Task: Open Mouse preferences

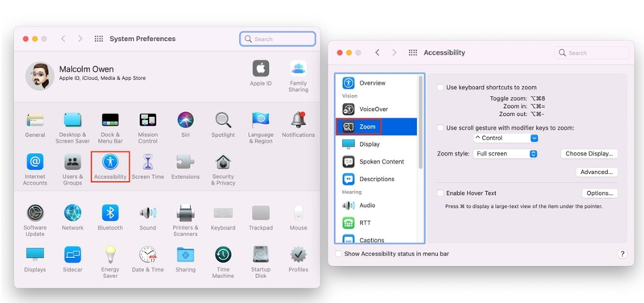Action: [x=298, y=213]
